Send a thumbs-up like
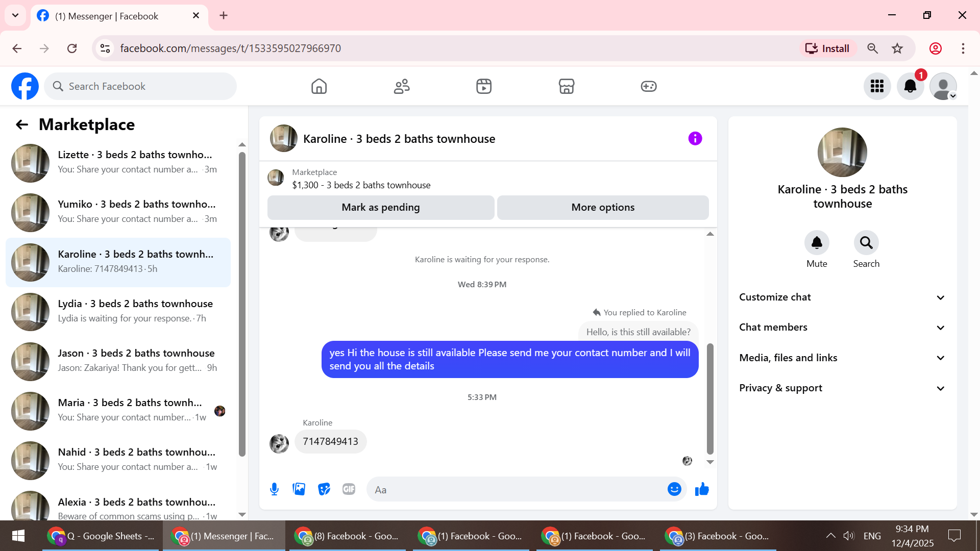The height and width of the screenshot is (551, 980). point(702,489)
